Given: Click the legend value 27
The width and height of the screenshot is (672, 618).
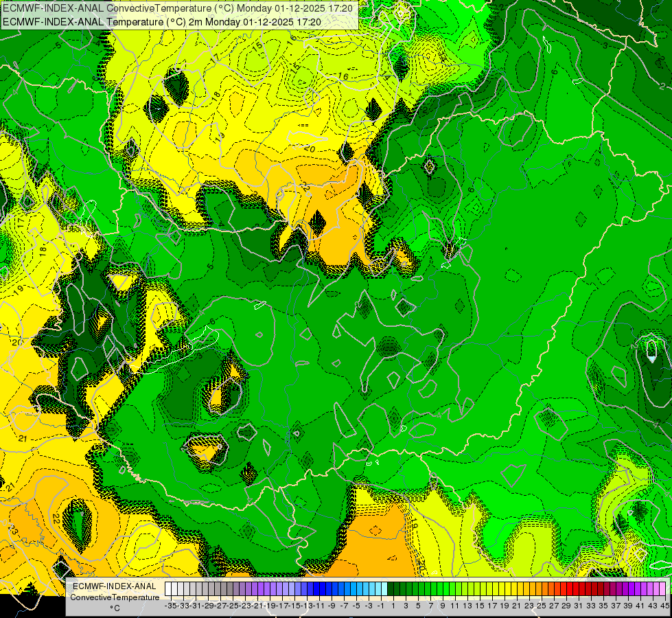Looking at the screenshot, I should click(554, 606).
